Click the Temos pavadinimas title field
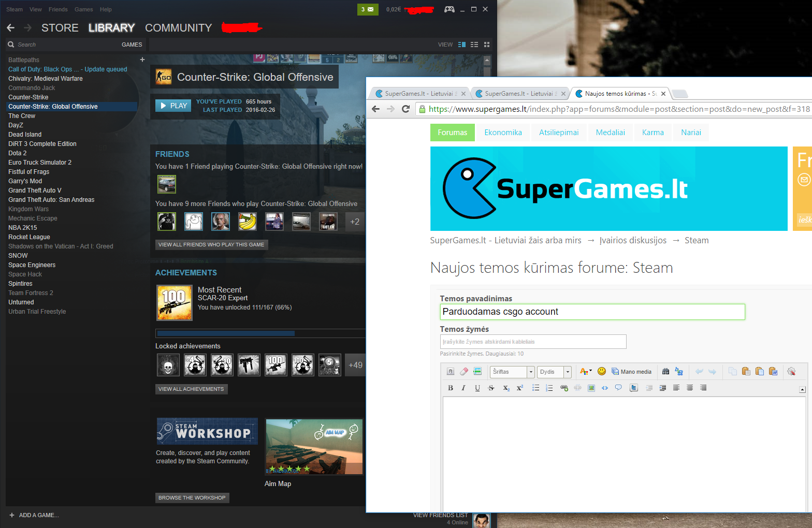 tap(592, 312)
